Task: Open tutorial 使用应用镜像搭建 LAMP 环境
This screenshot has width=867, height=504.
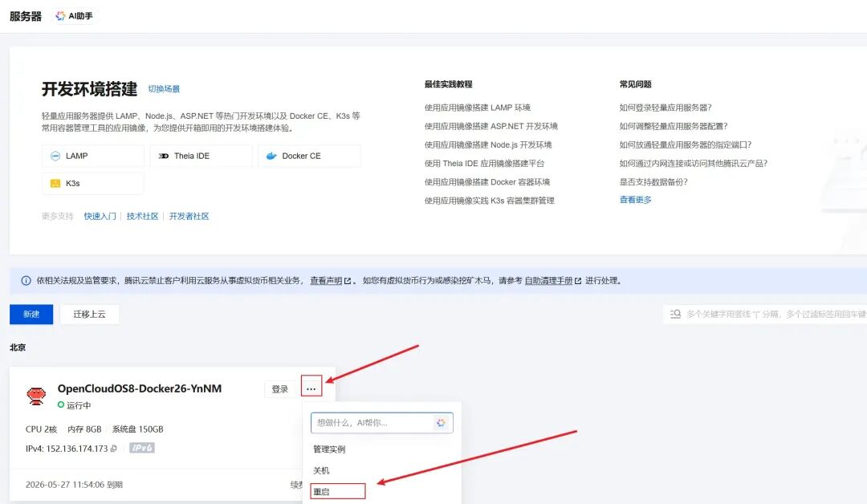Action: [477, 108]
